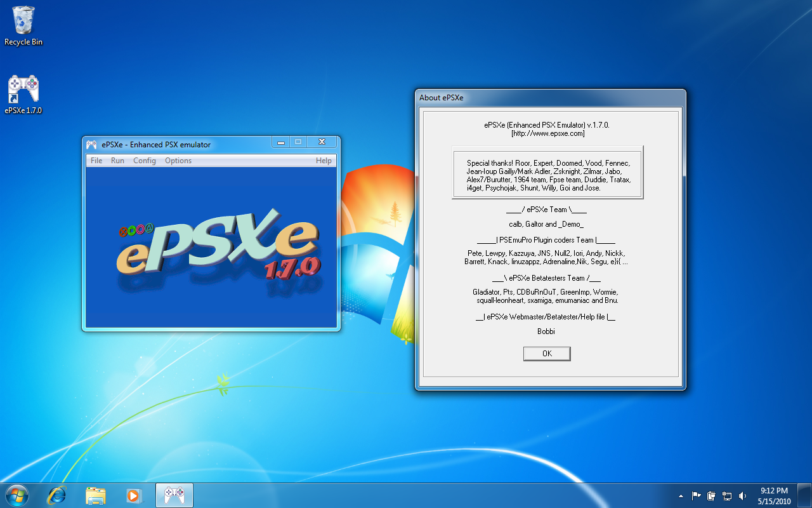Click the 'Barrett, Knack, linuzappz' coders line
The height and width of the screenshot is (508, 812).
(x=546, y=262)
